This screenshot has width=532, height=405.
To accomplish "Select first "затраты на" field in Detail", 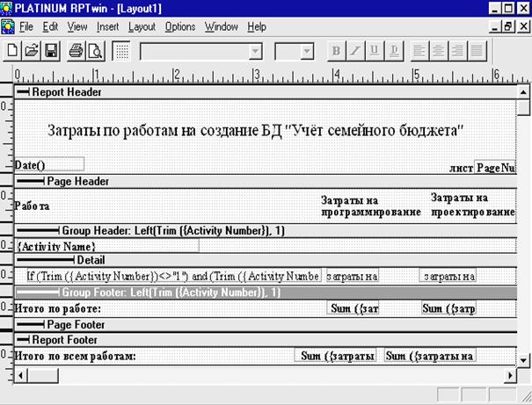I will (353, 276).
